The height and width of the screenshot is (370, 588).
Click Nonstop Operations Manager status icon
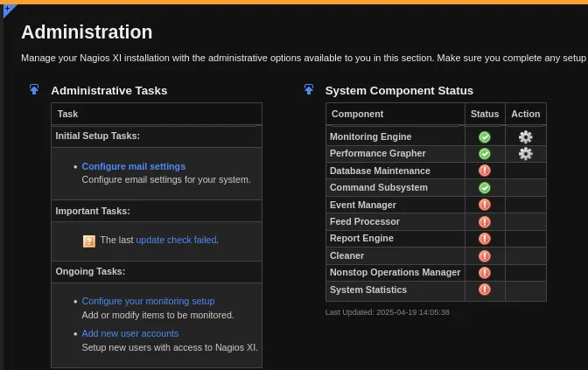[x=485, y=273]
